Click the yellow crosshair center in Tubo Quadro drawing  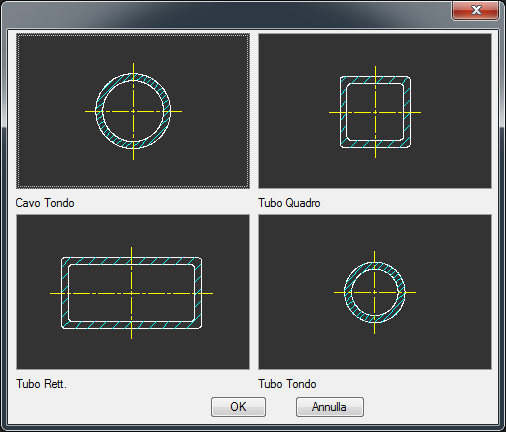pyautogui.click(x=375, y=112)
